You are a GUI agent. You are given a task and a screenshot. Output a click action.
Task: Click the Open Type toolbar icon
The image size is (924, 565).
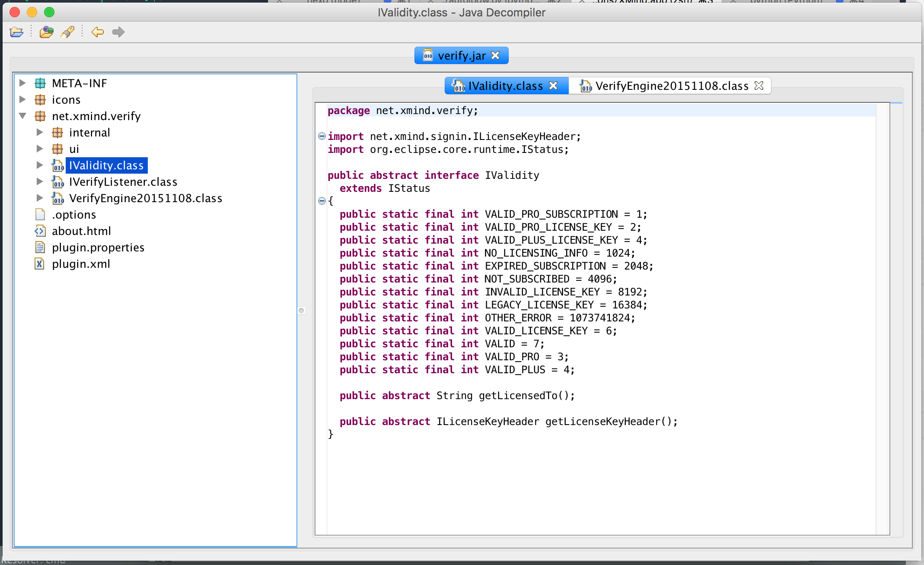coord(46,32)
